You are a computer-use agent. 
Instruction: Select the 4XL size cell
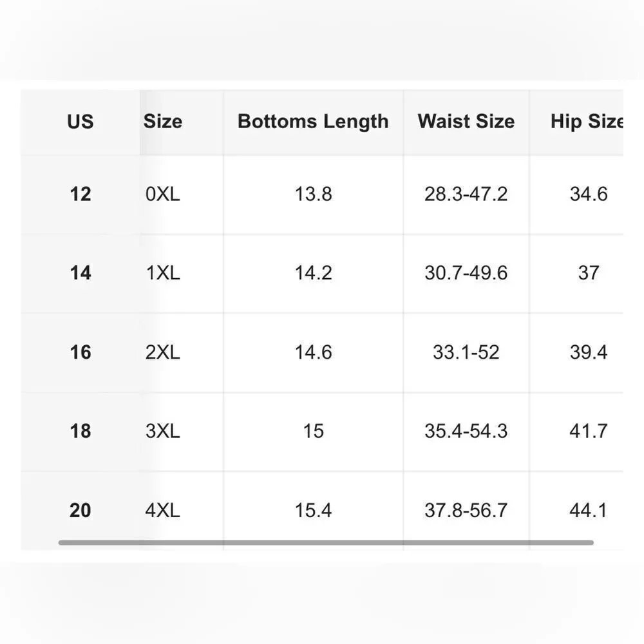(163, 510)
